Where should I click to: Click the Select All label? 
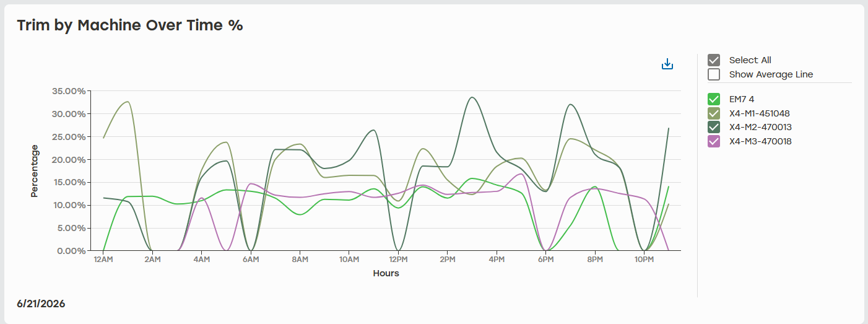750,60
